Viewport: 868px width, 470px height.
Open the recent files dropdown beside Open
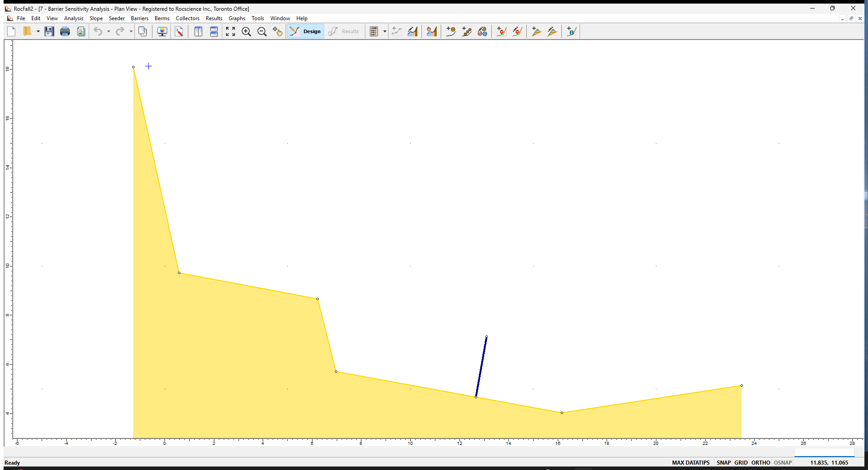(x=39, y=31)
